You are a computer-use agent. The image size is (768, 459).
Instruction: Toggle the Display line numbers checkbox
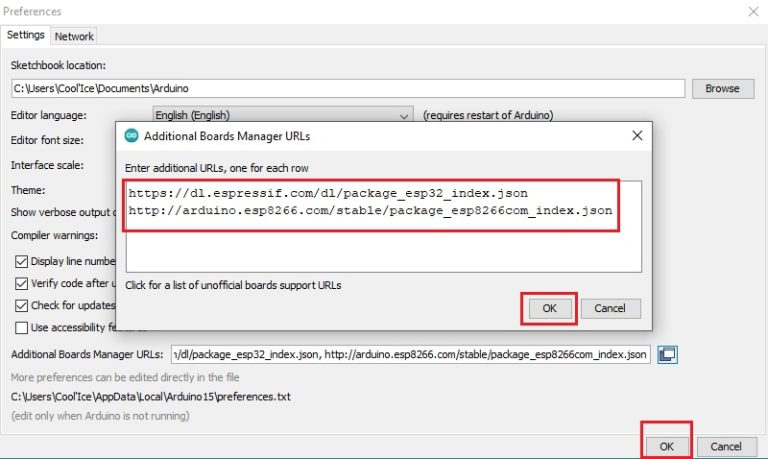(22, 261)
